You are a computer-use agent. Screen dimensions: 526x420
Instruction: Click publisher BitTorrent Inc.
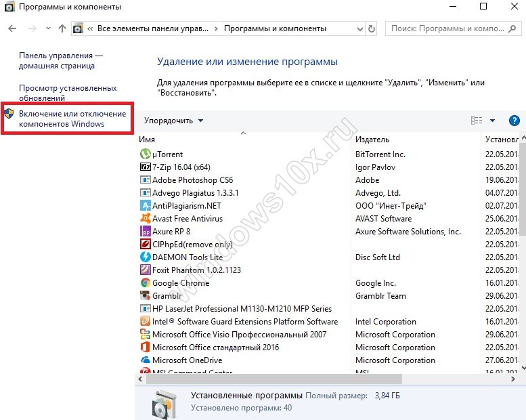(380, 154)
